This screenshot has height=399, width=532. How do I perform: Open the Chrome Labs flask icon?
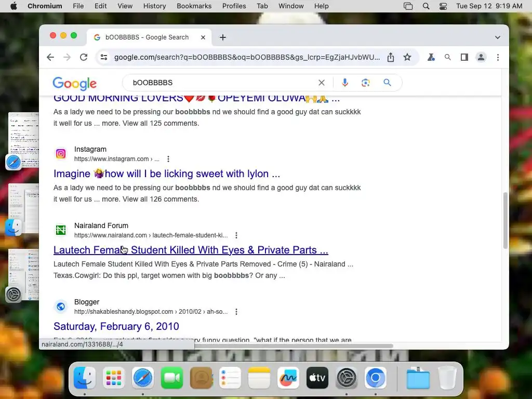431,57
